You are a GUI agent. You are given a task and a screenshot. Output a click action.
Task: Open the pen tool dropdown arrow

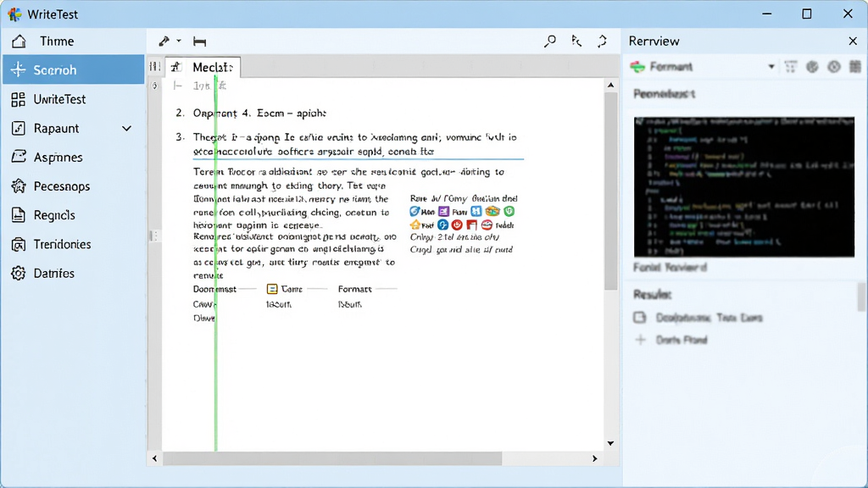point(179,41)
